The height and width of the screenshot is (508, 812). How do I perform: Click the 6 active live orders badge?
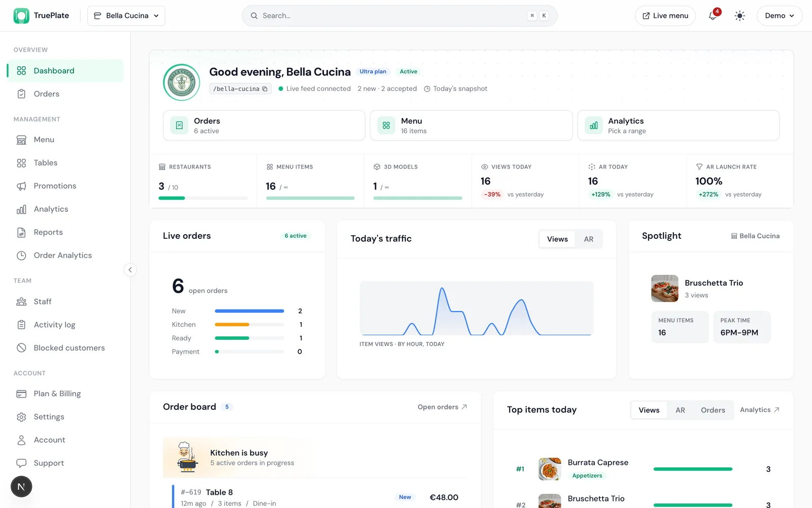[x=295, y=236]
